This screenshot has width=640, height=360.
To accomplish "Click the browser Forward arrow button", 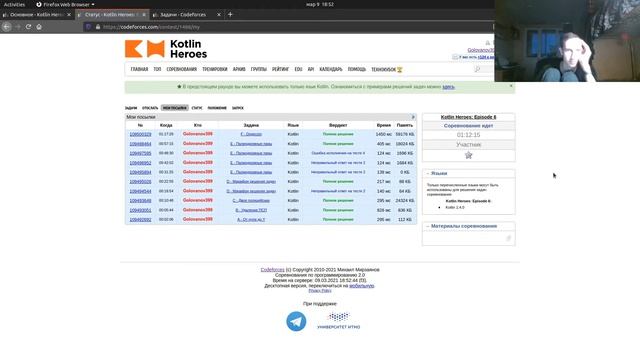I will click(x=18, y=27).
